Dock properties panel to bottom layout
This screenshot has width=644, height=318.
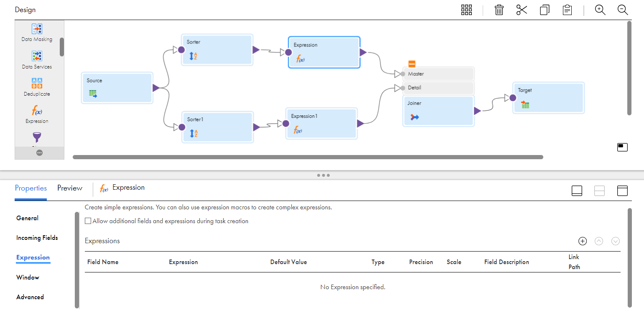pyautogui.click(x=577, y=191)
